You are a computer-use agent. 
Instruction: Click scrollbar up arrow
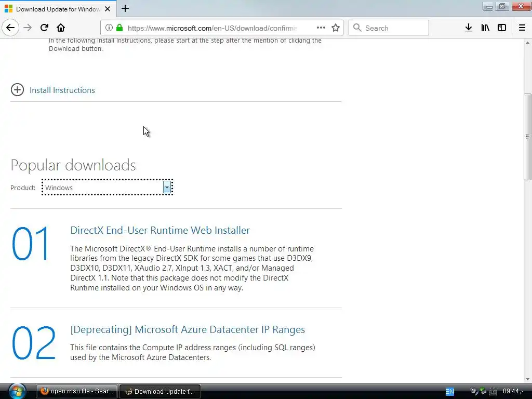pos(527,43)
